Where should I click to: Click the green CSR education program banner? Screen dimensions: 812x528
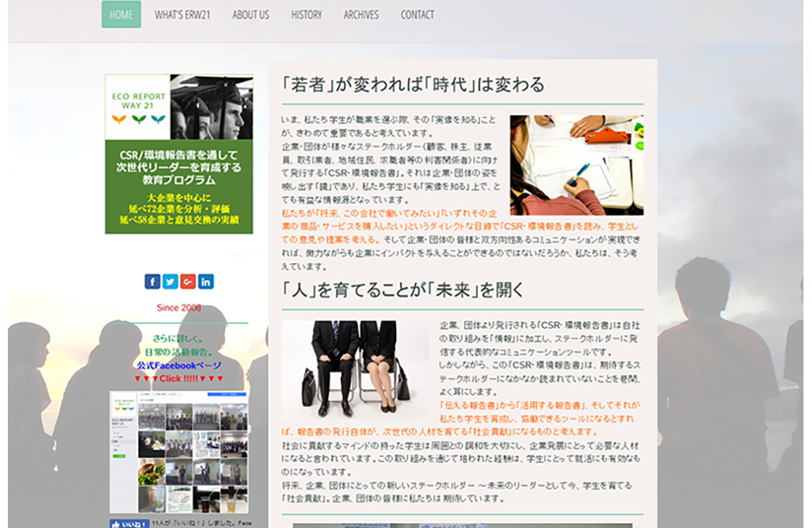[x=179, y=186]
